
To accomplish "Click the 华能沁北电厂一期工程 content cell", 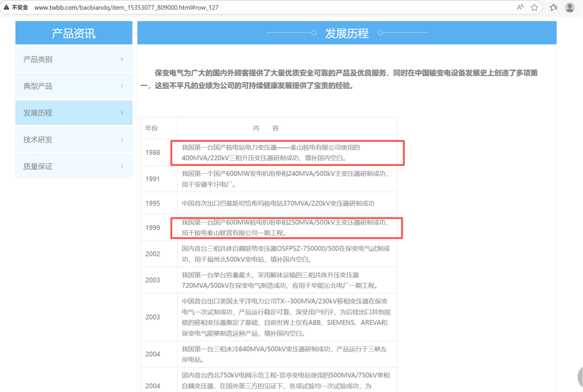I will point(287,280).
